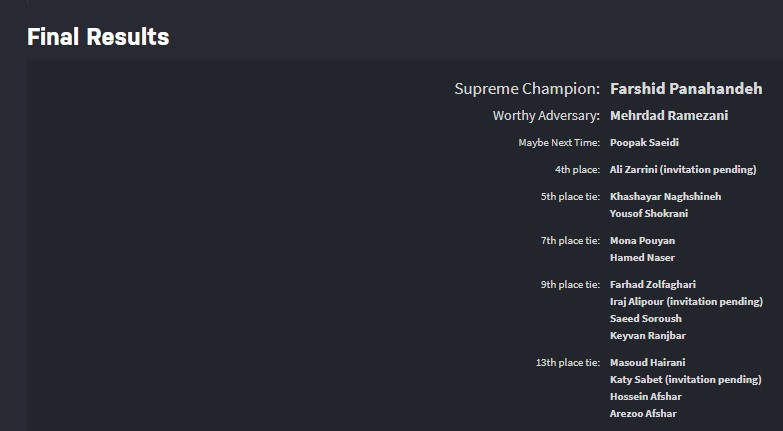
Task: Select Saeed Soroush in the list
Action: tap(645, 319)
